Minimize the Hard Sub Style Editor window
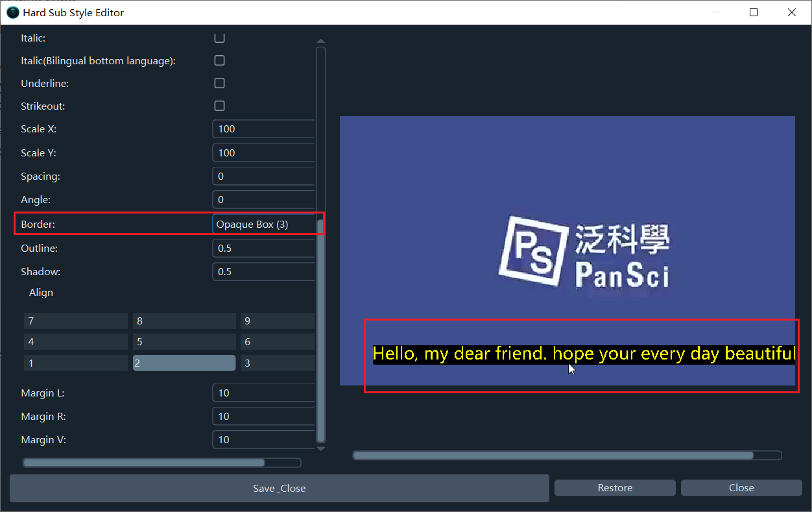Viewport: 812px width, 512px height. pos(716,12)
